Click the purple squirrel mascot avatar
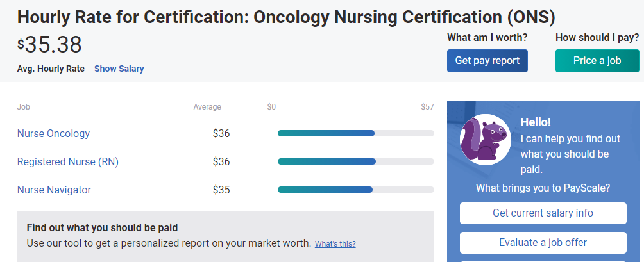The width and height of the screenshot is (644, 262). point(485,140)
